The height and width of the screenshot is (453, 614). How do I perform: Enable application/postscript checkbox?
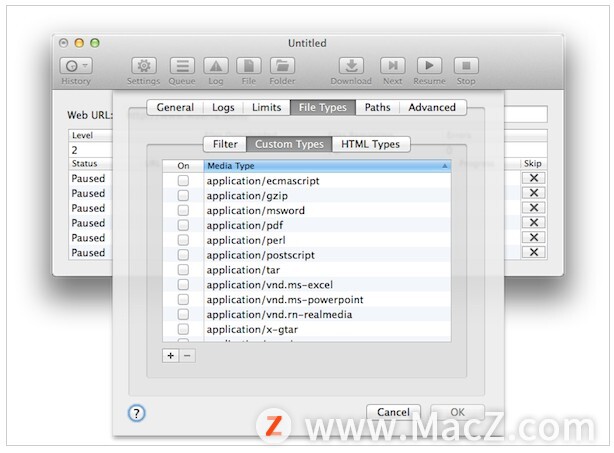[183, 255]
